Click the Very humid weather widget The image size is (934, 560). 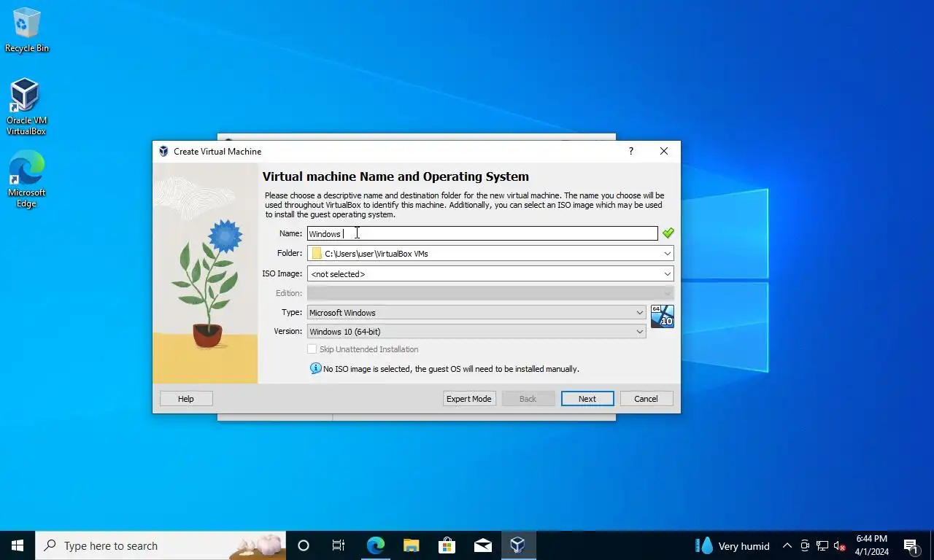pos(733,545)
